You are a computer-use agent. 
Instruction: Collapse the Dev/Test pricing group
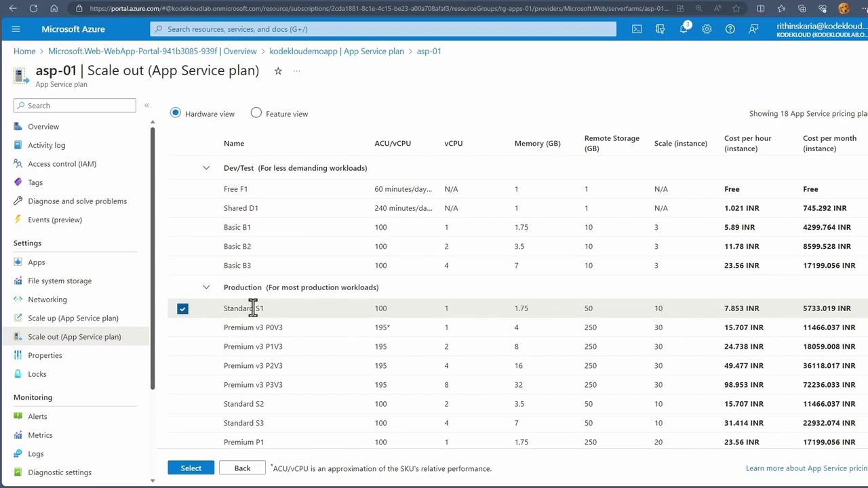point(206,168)
